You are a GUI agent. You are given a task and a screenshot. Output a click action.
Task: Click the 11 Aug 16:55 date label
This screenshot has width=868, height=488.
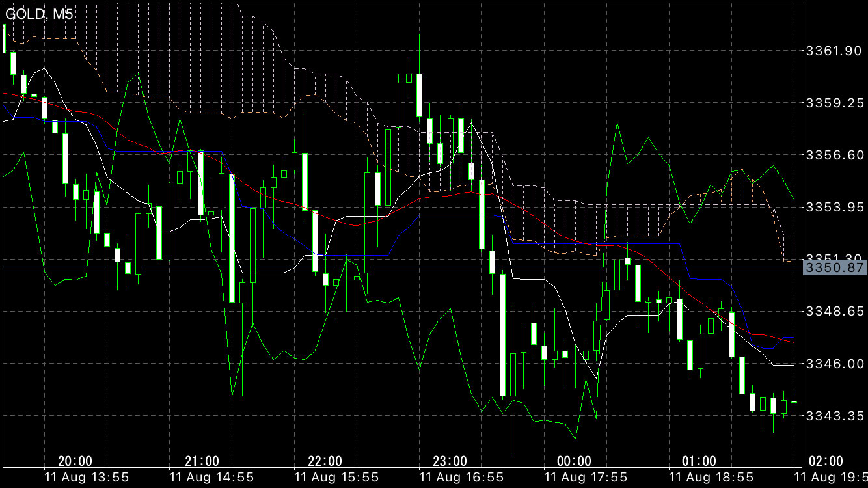pos(461,478)
